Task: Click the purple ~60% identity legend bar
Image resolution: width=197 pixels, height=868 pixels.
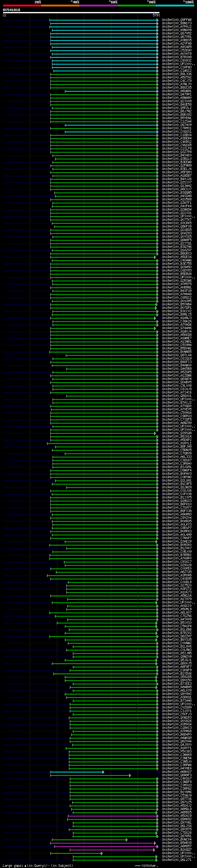Action: point(99,6)
